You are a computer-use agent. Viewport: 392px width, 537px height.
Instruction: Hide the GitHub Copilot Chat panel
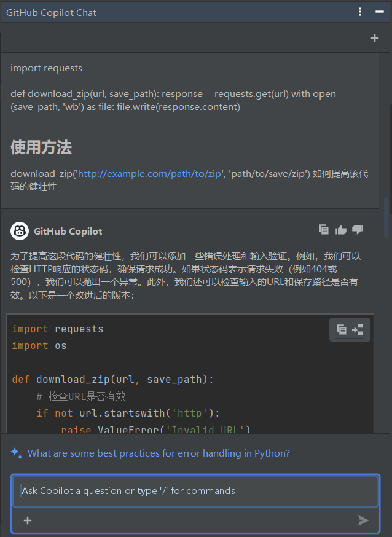coord(379,12)
